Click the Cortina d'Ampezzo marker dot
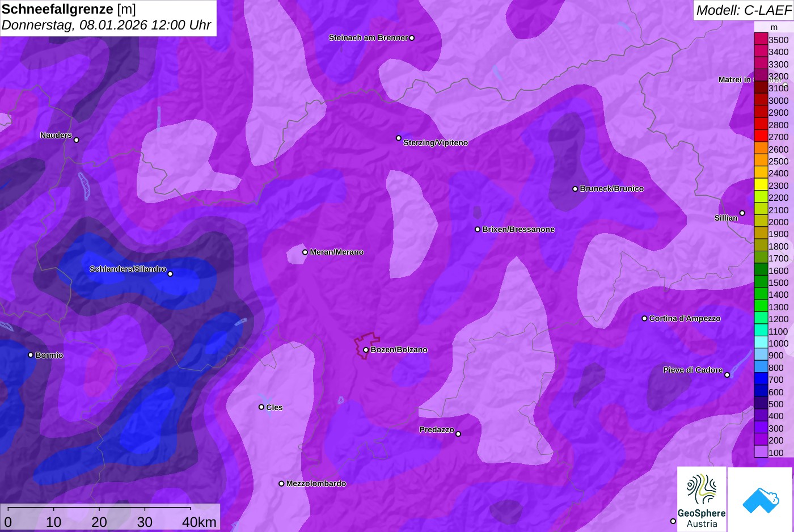Image resolution: width=794 pixels, height=532 pixels. point(644,318)
